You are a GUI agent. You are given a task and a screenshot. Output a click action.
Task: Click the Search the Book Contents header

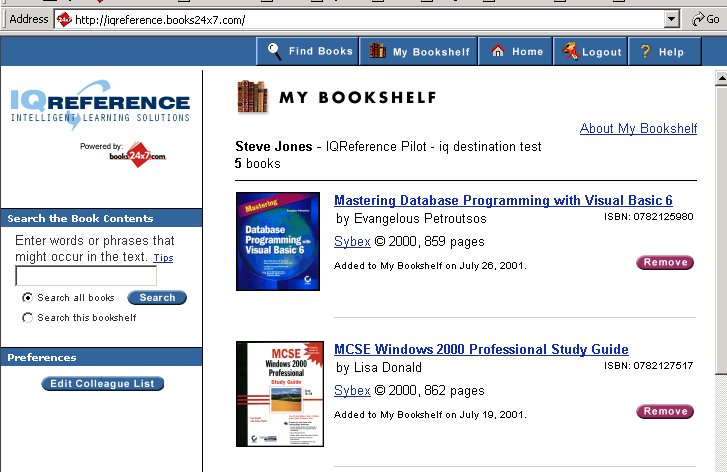pos(101,218)
